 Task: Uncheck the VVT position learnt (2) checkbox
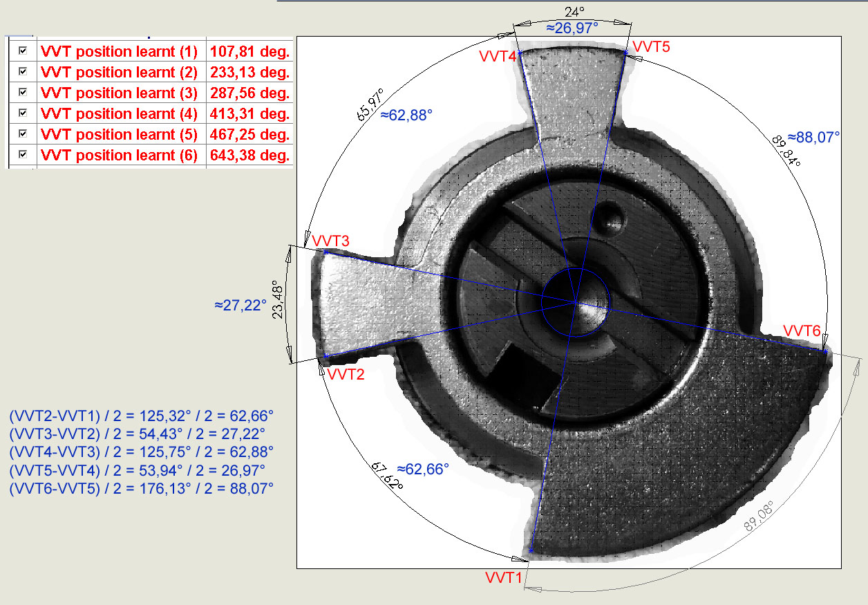(23, 72)
